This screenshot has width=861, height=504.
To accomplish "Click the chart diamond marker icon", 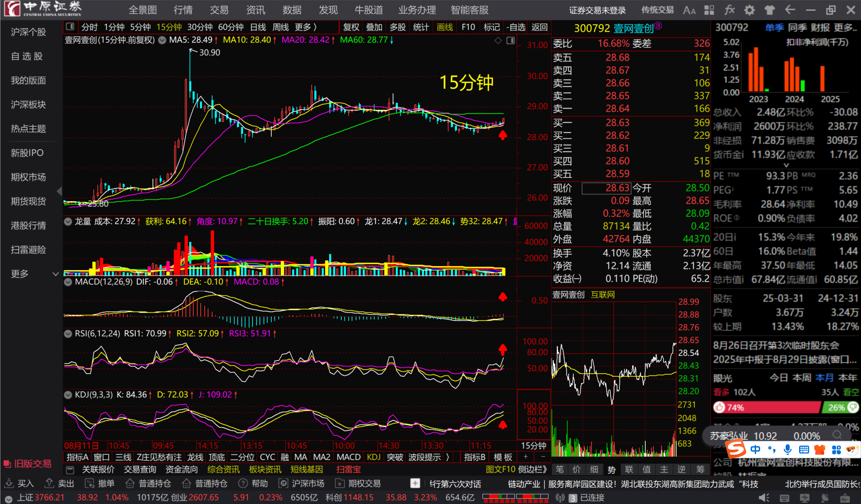I will tap(498, 40).
